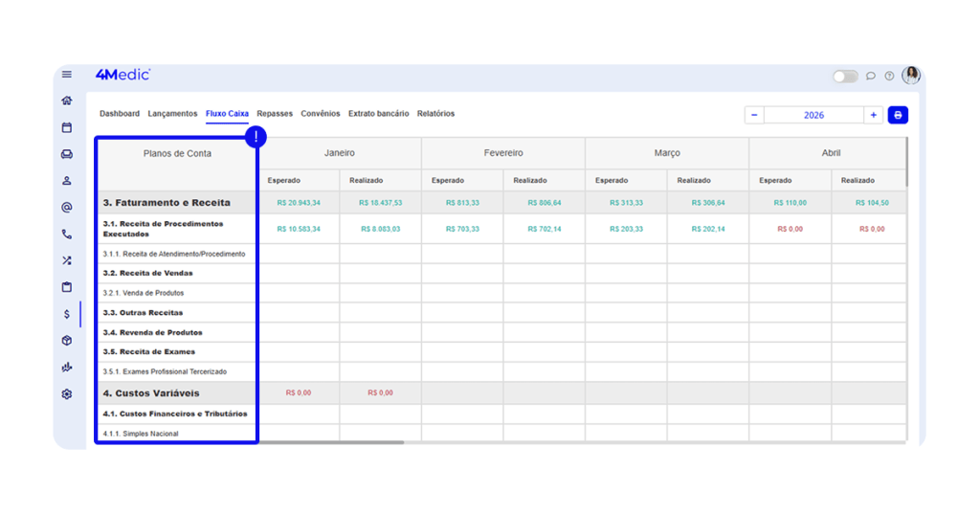Image resolution: width=980 pixels, height=514 pixels.
Task: Go to the Extrato bancário tab
Action: point(378,114)
